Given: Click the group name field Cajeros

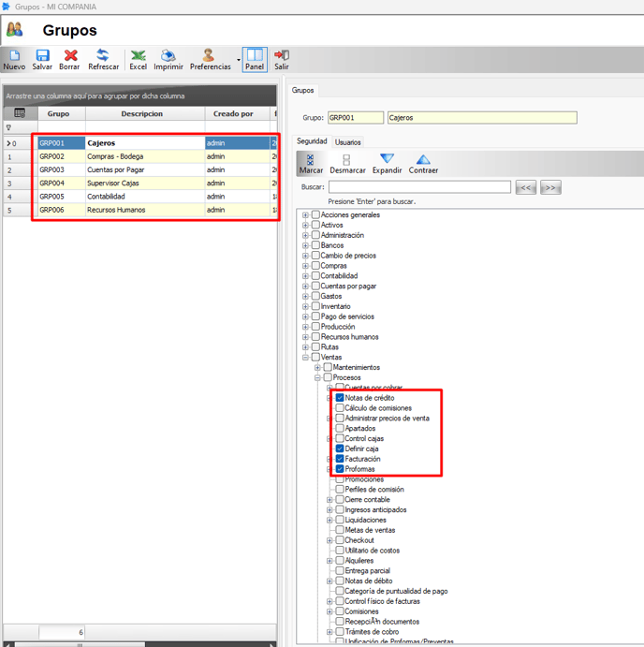Looking at the screenshot, I should (482, 118).
